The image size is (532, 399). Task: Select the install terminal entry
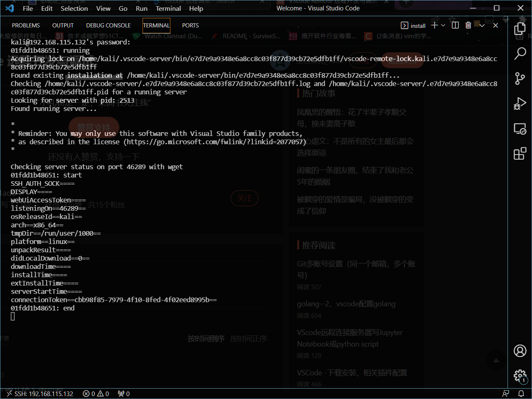[x=413, y=25]
